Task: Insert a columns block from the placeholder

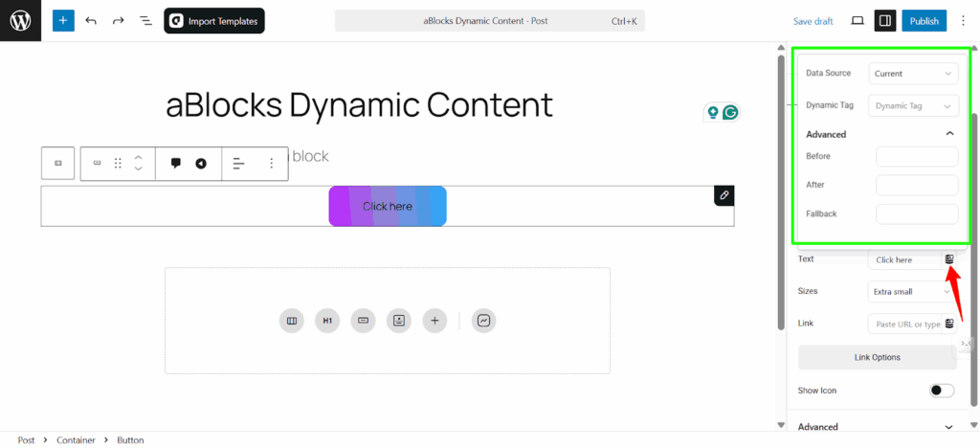Action: coord(291,321)
